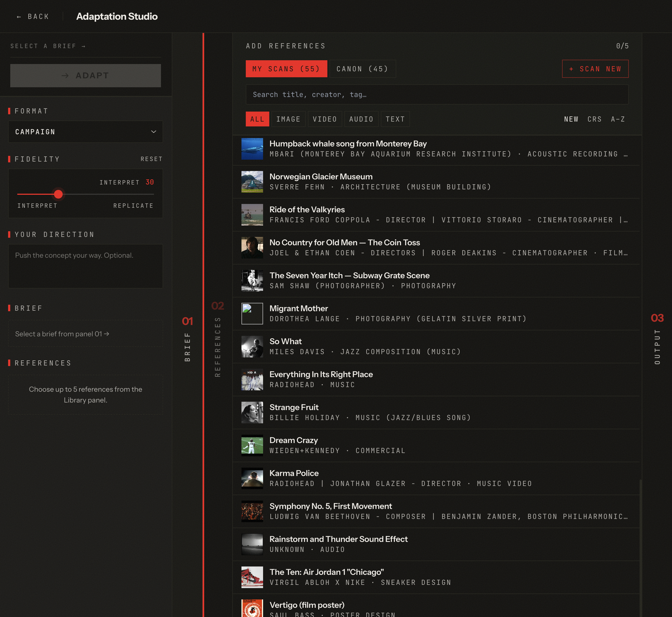Viewport: 672px width, 617px height.
Task: Select the Rainstorm and Thunder thumbnail
Action: tap(252, 545)
